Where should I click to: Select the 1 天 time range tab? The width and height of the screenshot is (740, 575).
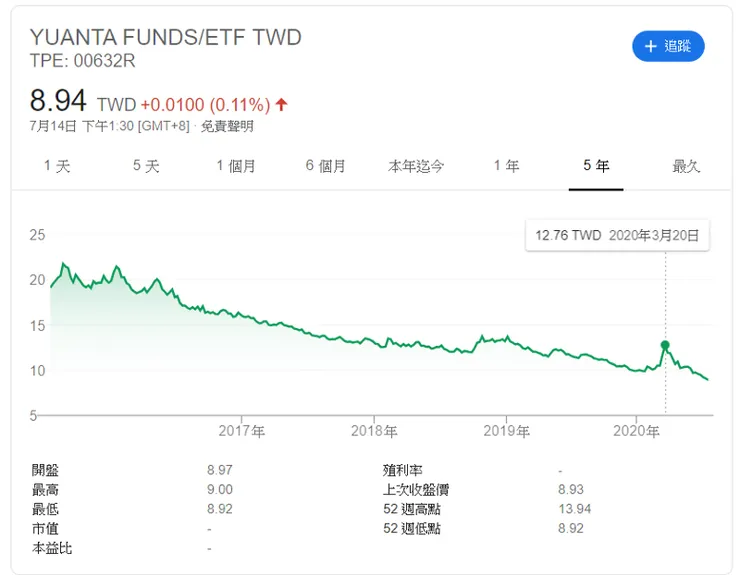coord(57,166)
